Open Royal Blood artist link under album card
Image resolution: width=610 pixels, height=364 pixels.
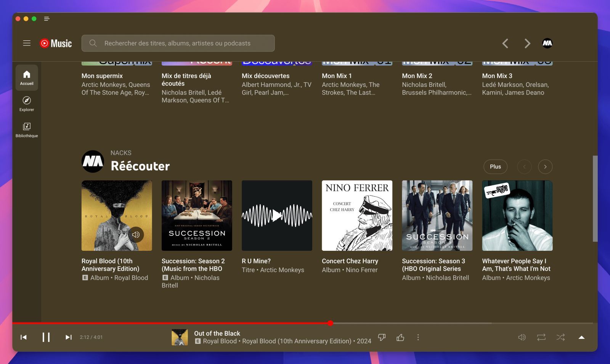tap(131, 278)
